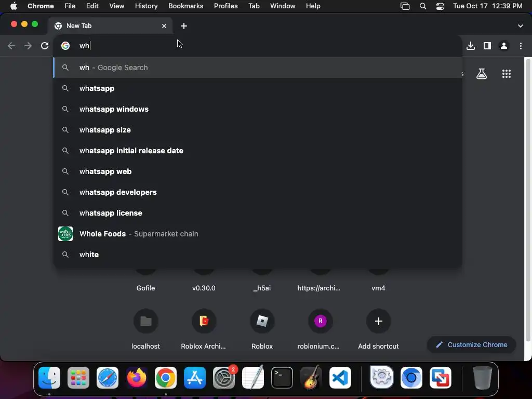Open the Google apps grid icon
532x399 pixels.
[506, 74]
